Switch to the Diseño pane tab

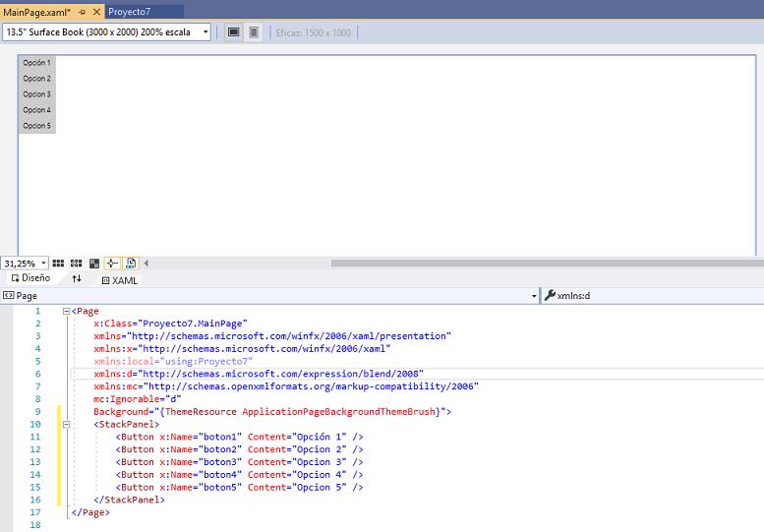point(30,278)
